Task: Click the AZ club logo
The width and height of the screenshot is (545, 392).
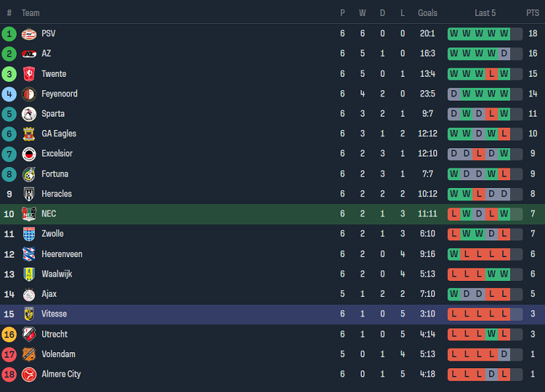Action: [x=29, y=54]
